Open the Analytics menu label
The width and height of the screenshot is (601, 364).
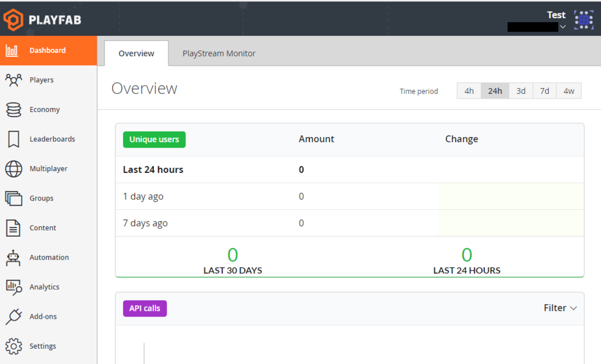(x=44, y=287)
